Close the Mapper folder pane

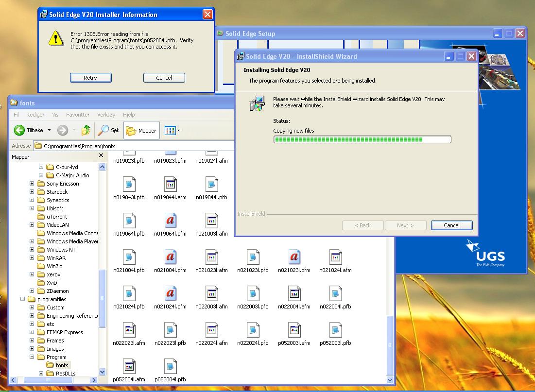[101, 155]
